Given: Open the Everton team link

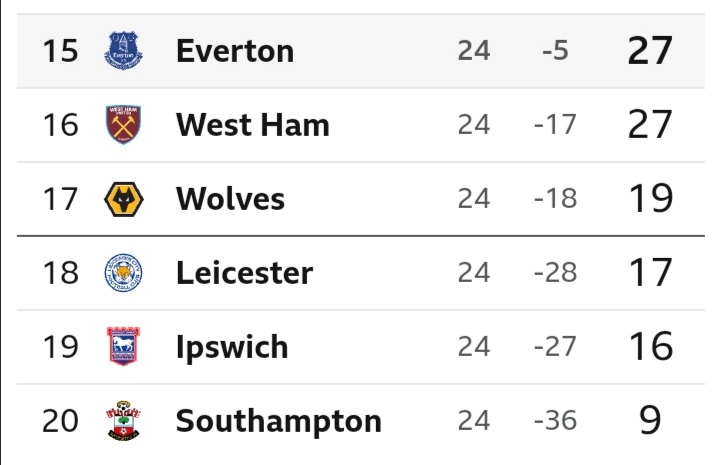Looking at the screenshot, I should pos(235,51).
